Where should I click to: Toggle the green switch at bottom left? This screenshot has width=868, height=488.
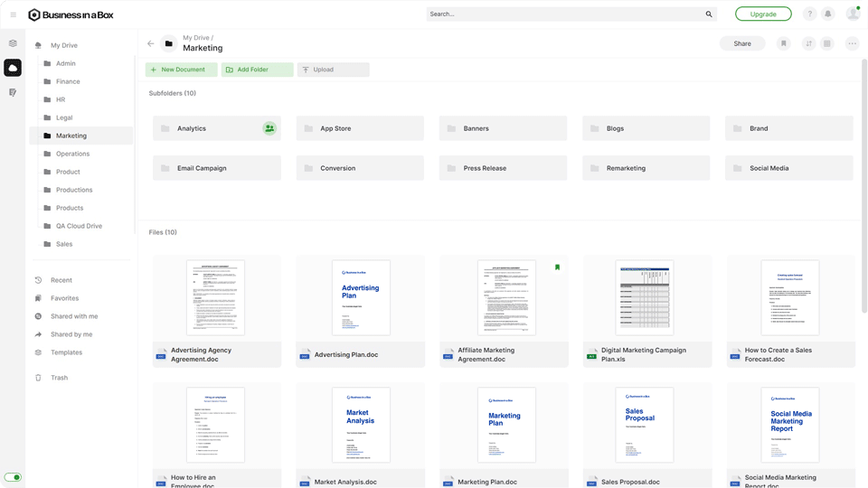pos(13,477)
